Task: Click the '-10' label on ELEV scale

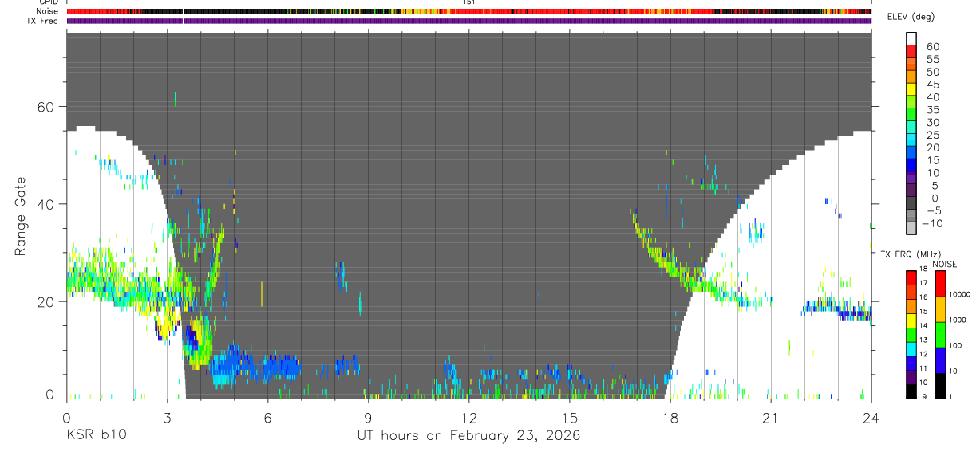Action: (x=932, y=223)
